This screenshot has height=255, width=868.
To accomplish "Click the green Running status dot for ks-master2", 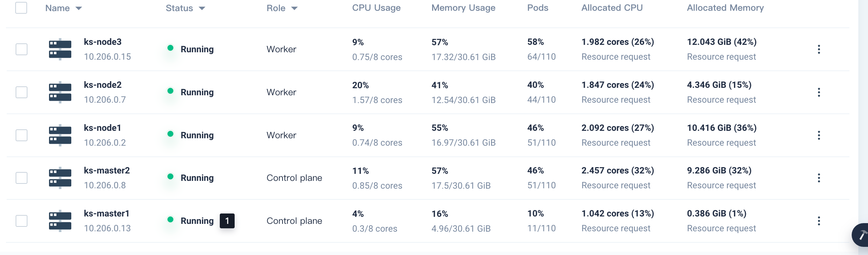I will pyautogui.click(x=171, y=178).
